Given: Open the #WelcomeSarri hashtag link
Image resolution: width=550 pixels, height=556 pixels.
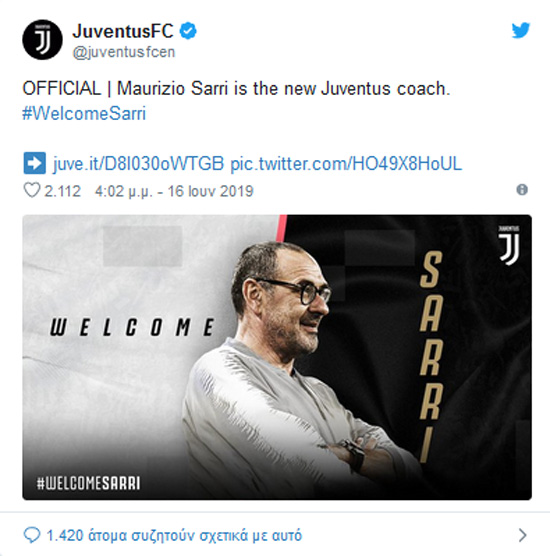Looking at the screenshot, I should [x=84, y=113].
